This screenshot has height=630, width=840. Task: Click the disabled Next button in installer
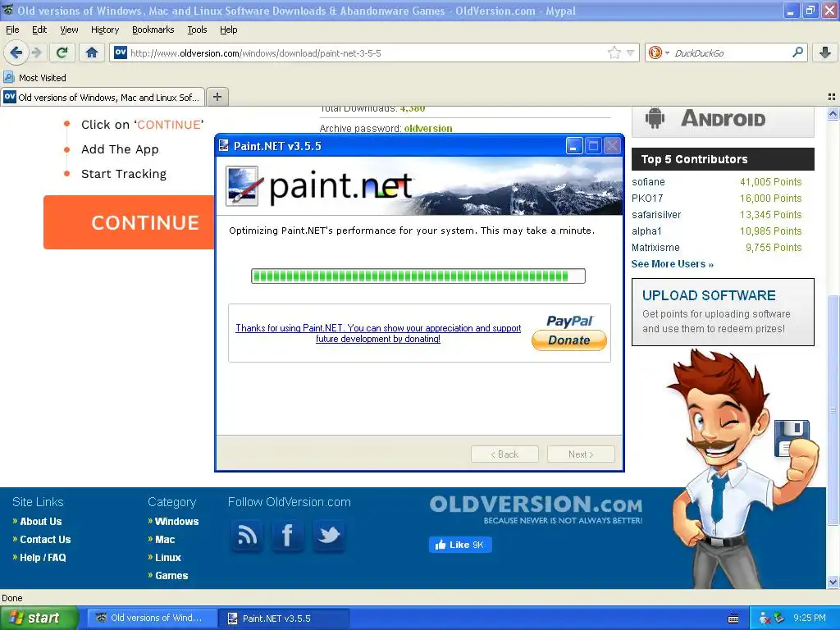[581, 454]
